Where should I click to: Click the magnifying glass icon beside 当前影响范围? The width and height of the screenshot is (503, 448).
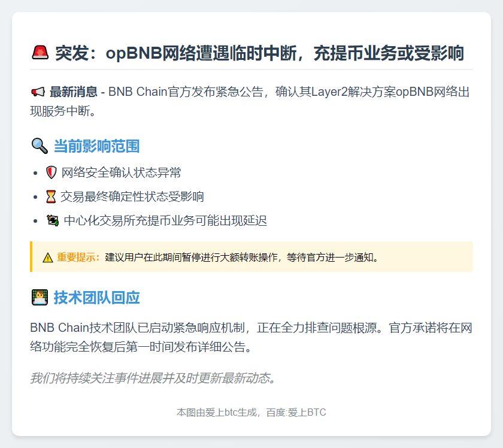(x=39, y=146)
